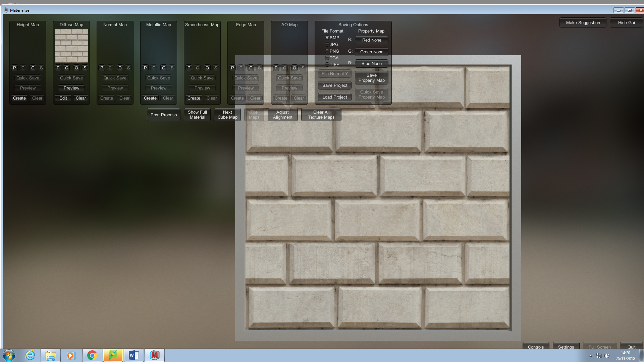The height and width of the screenshot is (362, 644).
Task: Open the Settings panel
Action: pos(566,347)
